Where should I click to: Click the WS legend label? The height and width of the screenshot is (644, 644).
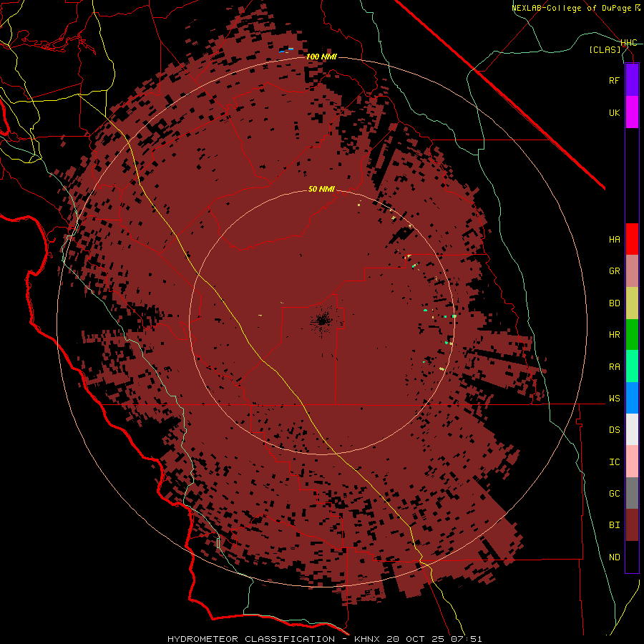[x=614, y=399]
